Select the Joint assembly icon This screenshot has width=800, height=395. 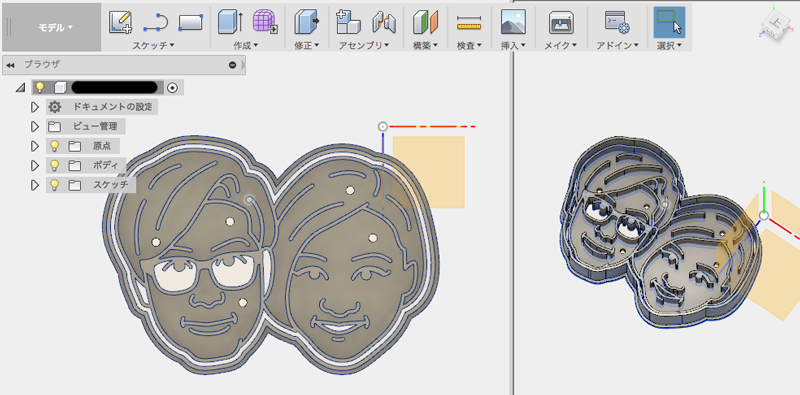(x=384, y=22)
